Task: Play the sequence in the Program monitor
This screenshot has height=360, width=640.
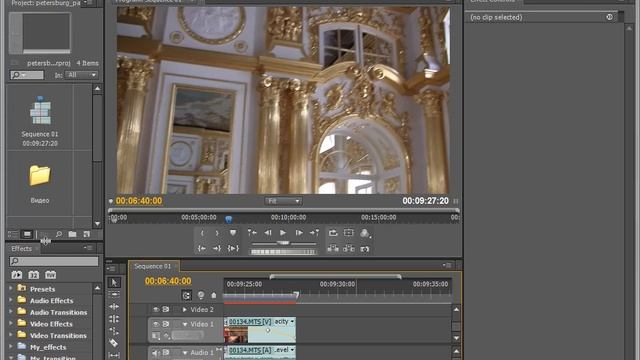Action: 283,233
